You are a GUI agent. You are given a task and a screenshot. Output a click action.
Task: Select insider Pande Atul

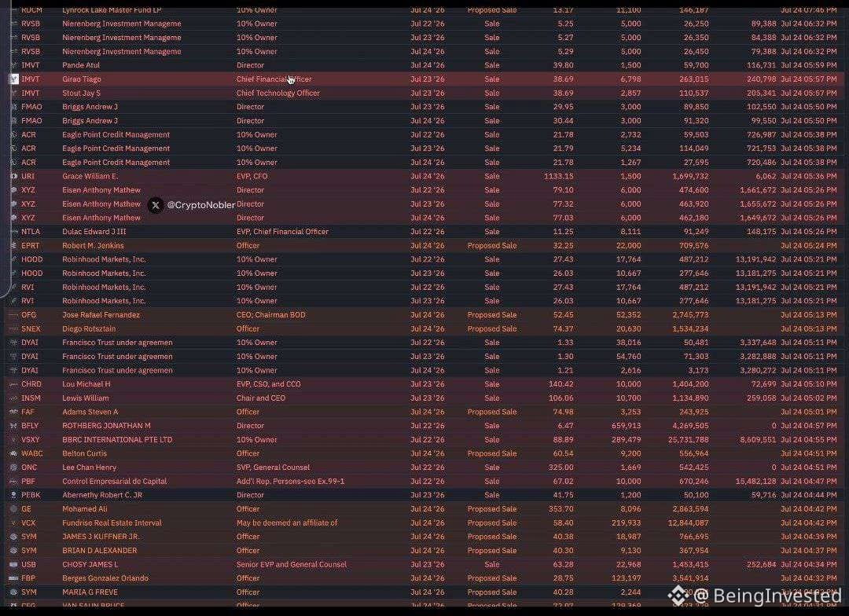point(81,65)
